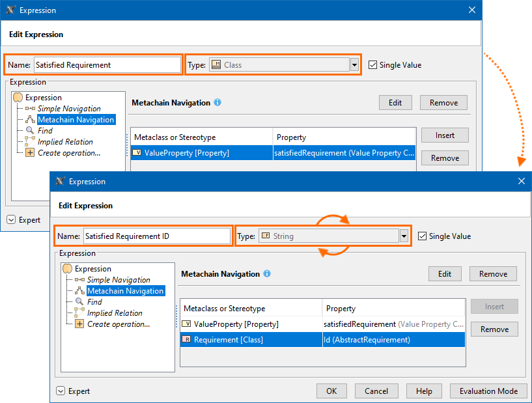This screenshot has width=532, height=403.
Task: Select Metachain Navigation in back dialog tree
Action: pyautogui.click(x=76, y=120)
